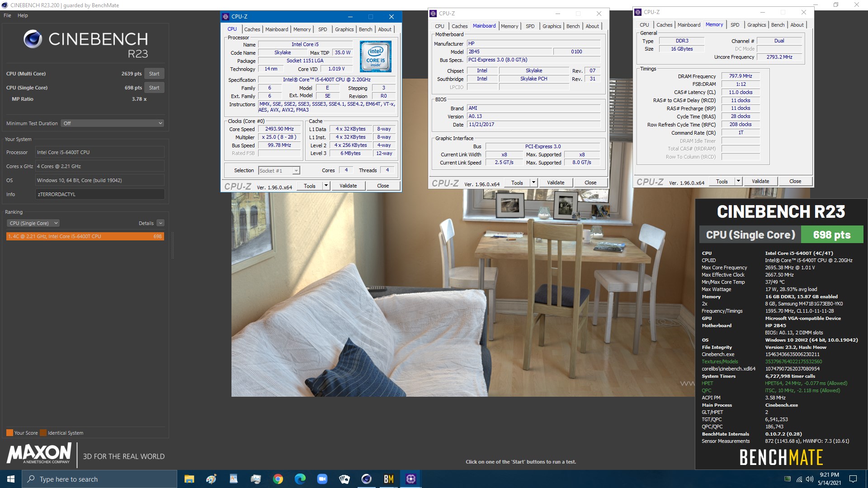This screenshot has width=868, height=488.
Task: Click the 698 pts score in BenchMate panel
Action: tap(832, 235)
